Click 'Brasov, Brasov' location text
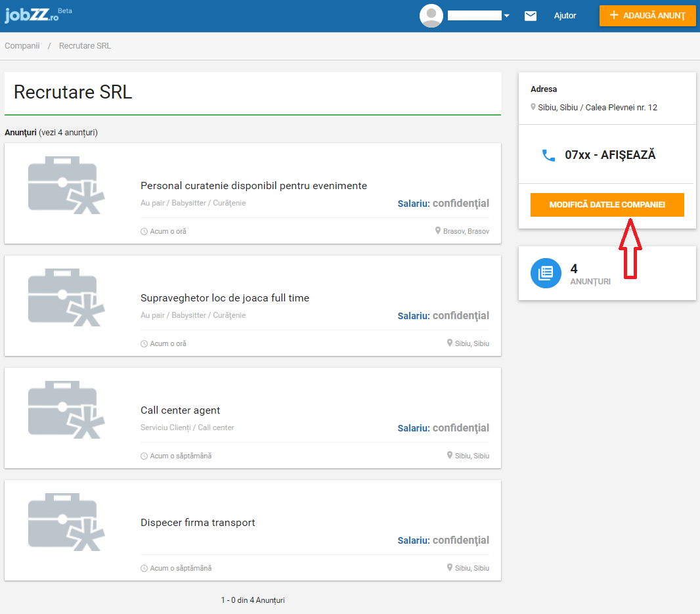Screen dimensions: 700x614 (x=466, y=231)
